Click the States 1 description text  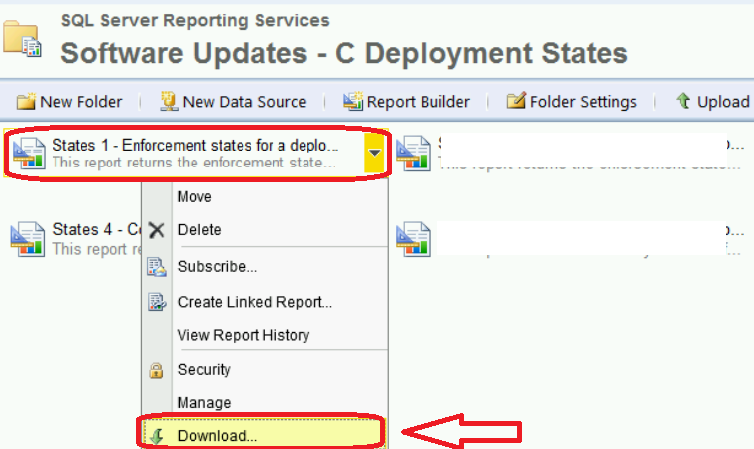coord(194,162)
